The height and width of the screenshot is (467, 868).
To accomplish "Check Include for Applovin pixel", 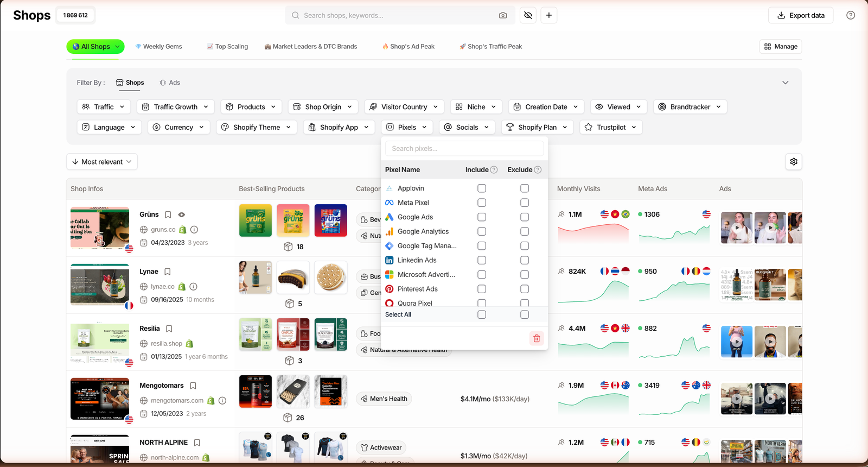I will click(482, 188).
